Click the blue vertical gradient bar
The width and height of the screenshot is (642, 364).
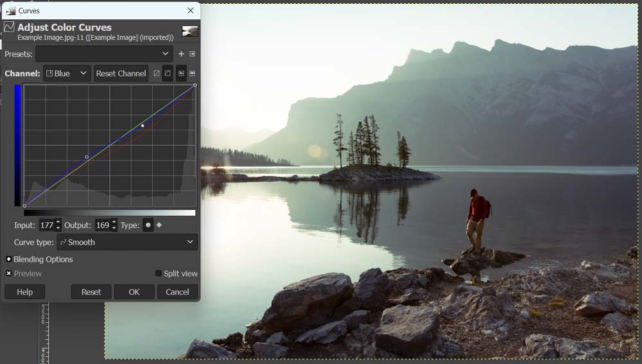[17, 145]
